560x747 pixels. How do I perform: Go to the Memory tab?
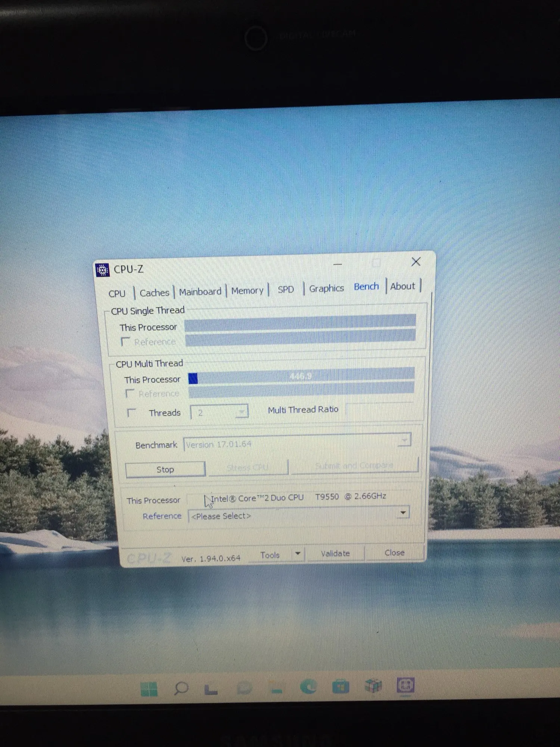click(247, 291)
